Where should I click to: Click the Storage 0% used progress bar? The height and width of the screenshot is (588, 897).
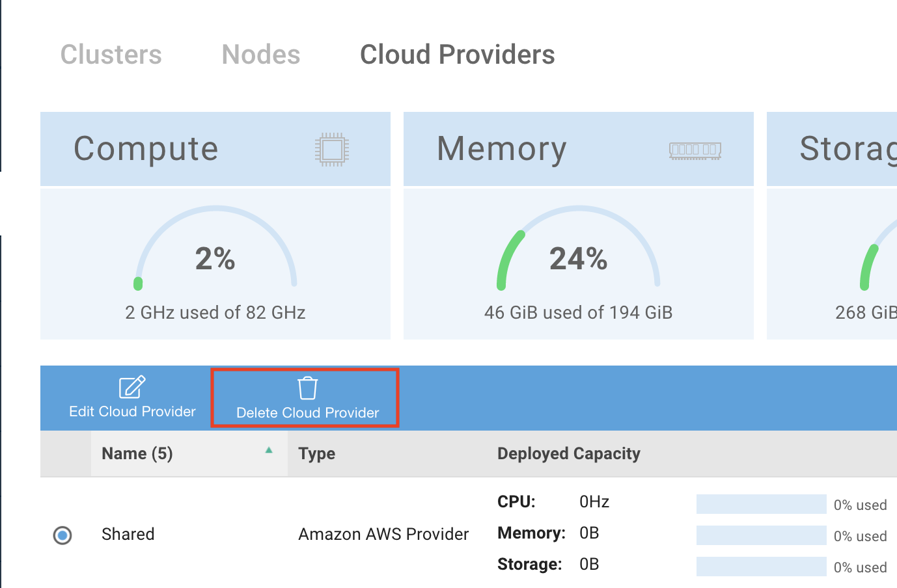pos(761,567)
